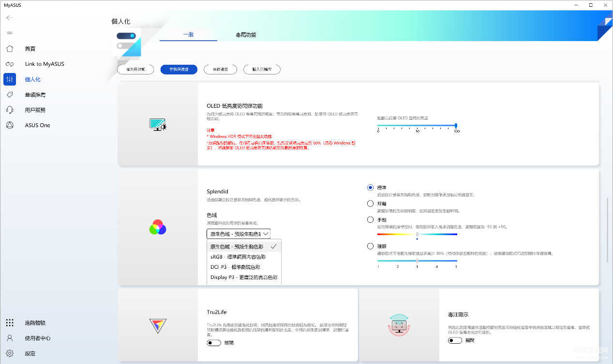This screenshot has height=364, width=613.
Task: Click the OLED 低亮度防閃爍功能 heading
Action: click(235, 106)
